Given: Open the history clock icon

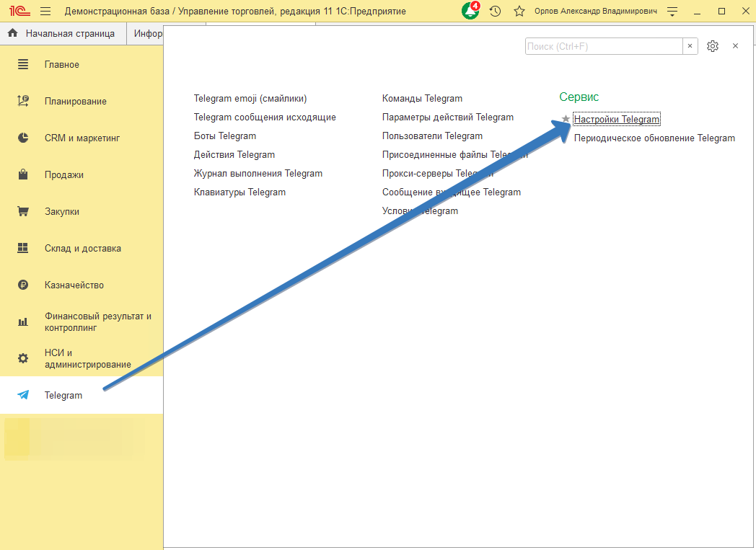Looking at the screenshot, I should tap(495, 12).
